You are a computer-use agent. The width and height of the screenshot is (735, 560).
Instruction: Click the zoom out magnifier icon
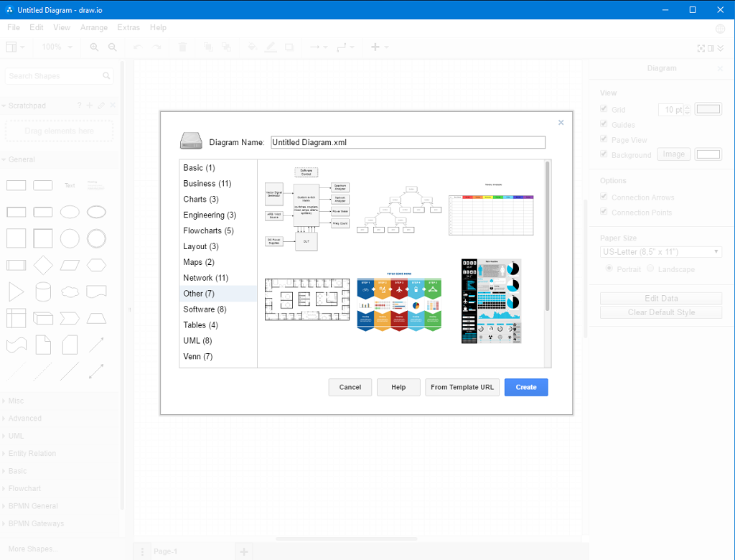click(113, 47)
